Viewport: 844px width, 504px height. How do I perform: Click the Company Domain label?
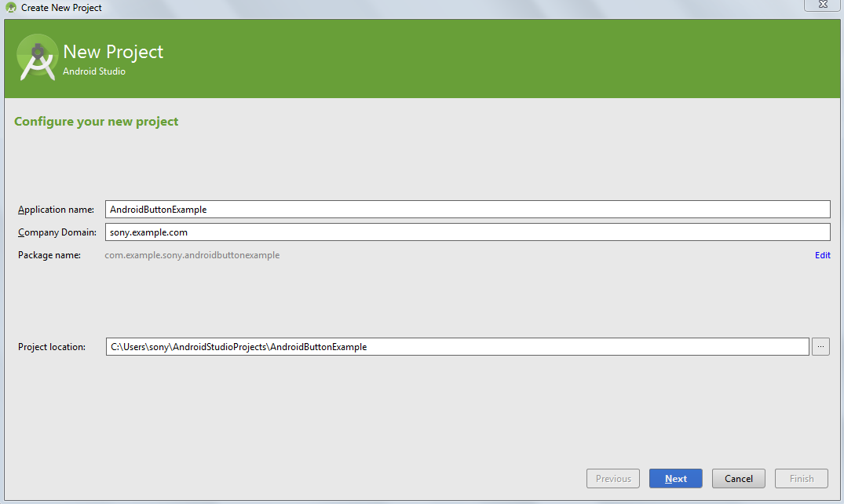tap(57, 232)
